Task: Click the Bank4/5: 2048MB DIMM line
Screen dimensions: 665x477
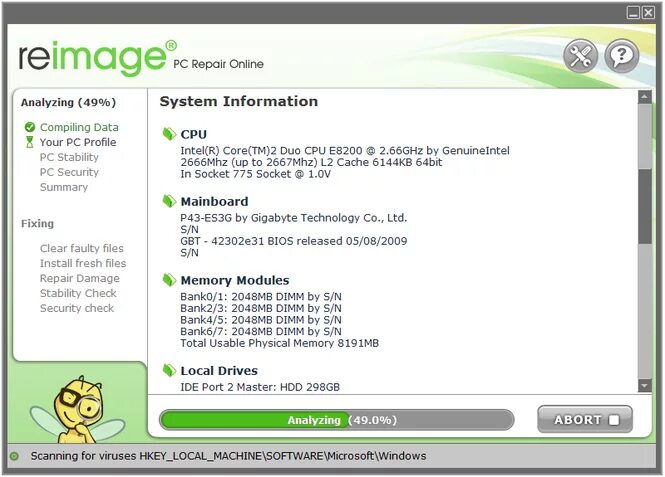Action: click(x=261, y=320)
